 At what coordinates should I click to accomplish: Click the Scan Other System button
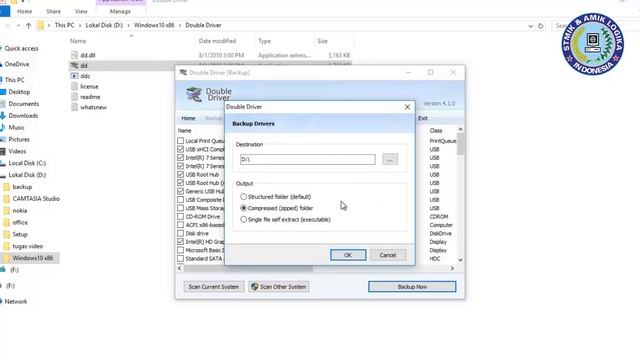(x=279, y=287)
